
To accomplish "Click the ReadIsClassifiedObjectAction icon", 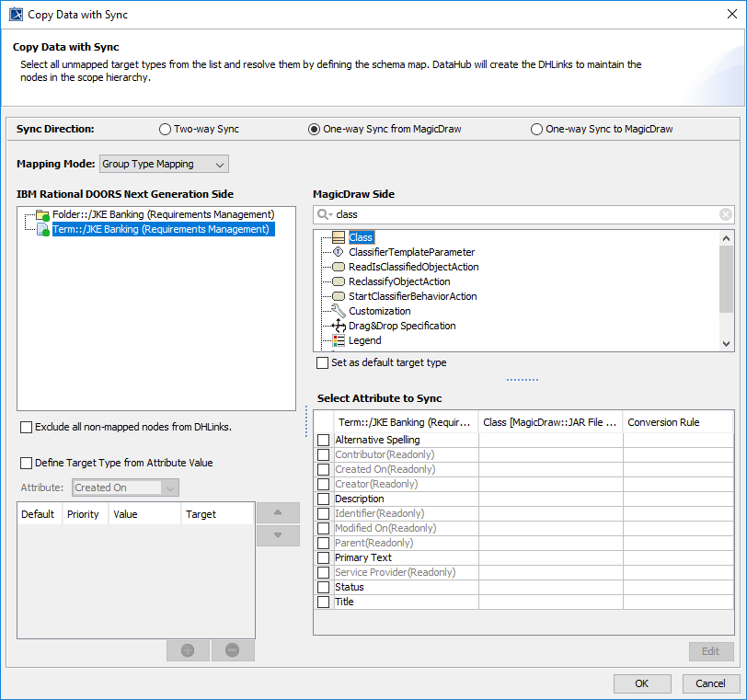I will click(x=339, y=267).
